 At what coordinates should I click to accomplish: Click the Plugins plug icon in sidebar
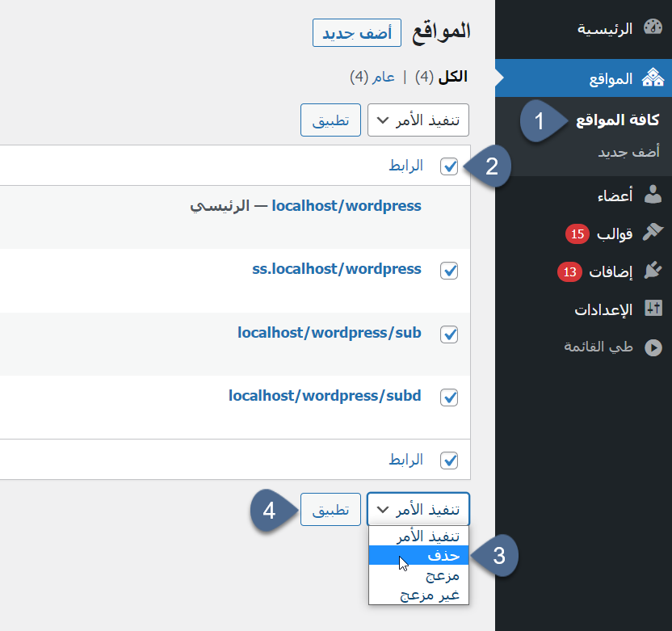click(652, 271)
